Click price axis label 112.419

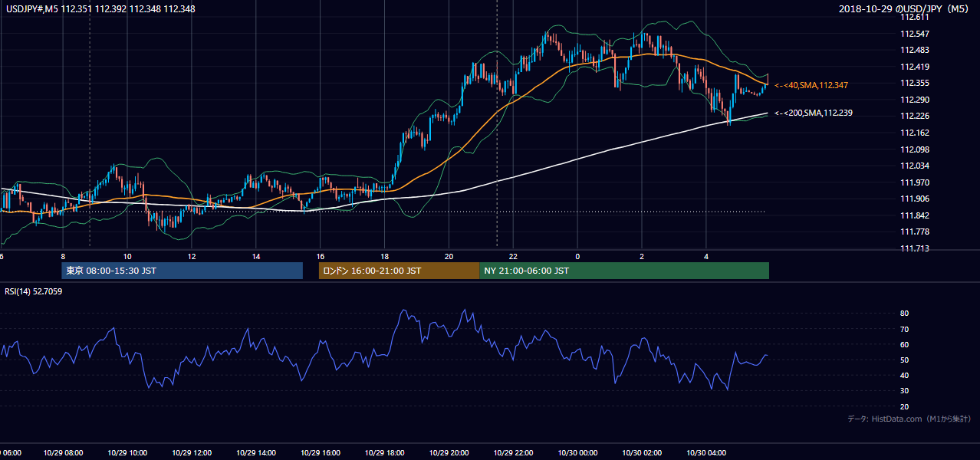click(x=915, y=67)
